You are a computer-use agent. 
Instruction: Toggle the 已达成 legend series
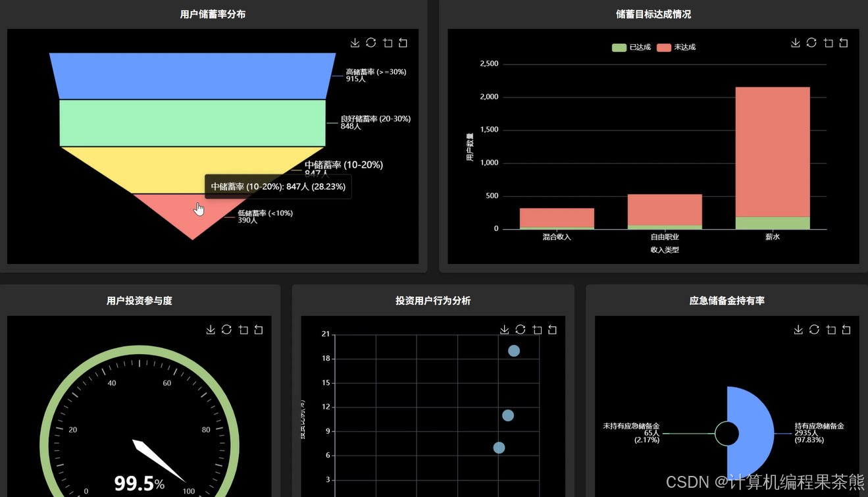[631, 47]
